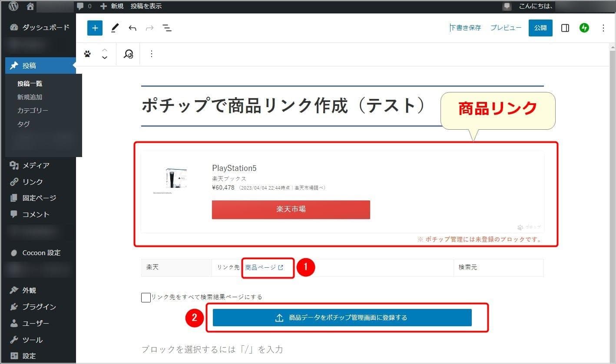Click 投稿を表示 in the admin bar
This screenshot has width=616, height=364.
(x=146, y=6)
